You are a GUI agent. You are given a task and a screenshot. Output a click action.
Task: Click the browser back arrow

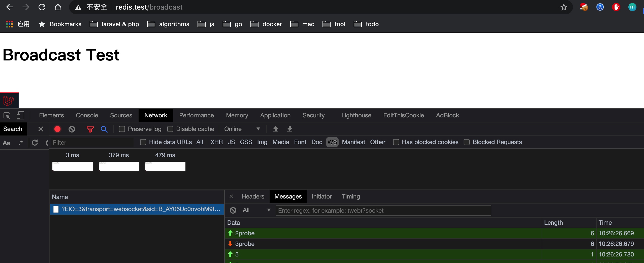click(10, 7)
